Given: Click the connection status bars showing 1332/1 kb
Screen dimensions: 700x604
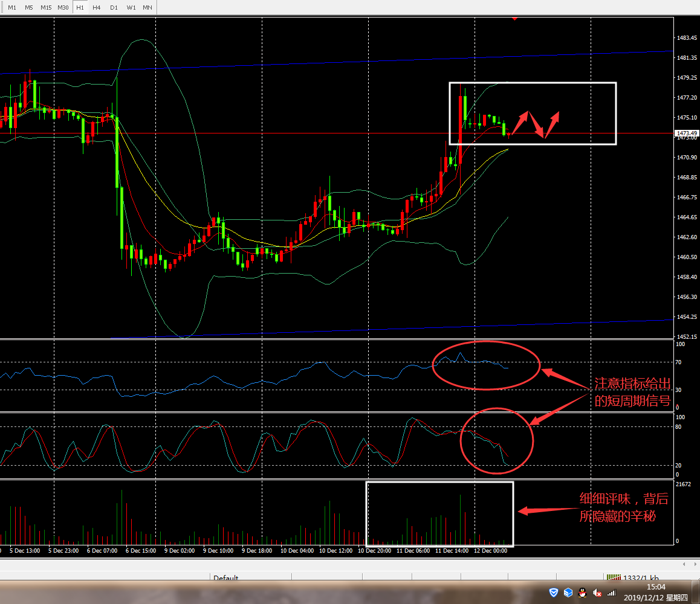Looking at the screenshot, I should [x=632, y=578].
